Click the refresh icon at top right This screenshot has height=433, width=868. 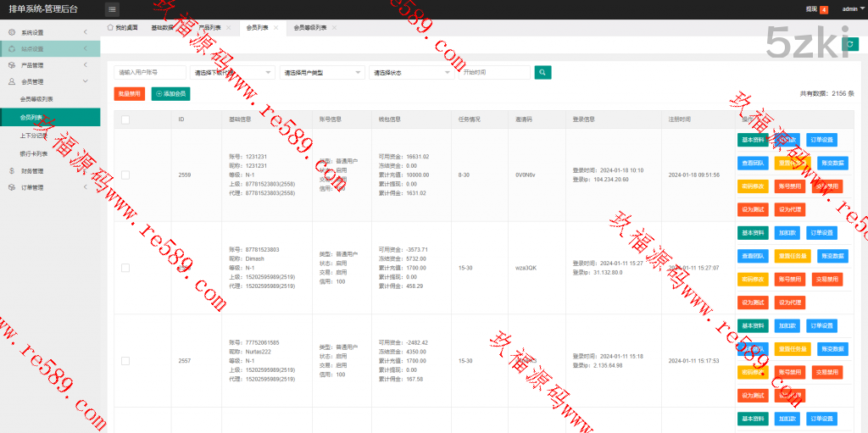pyautogui.click(x=851, y=44)
